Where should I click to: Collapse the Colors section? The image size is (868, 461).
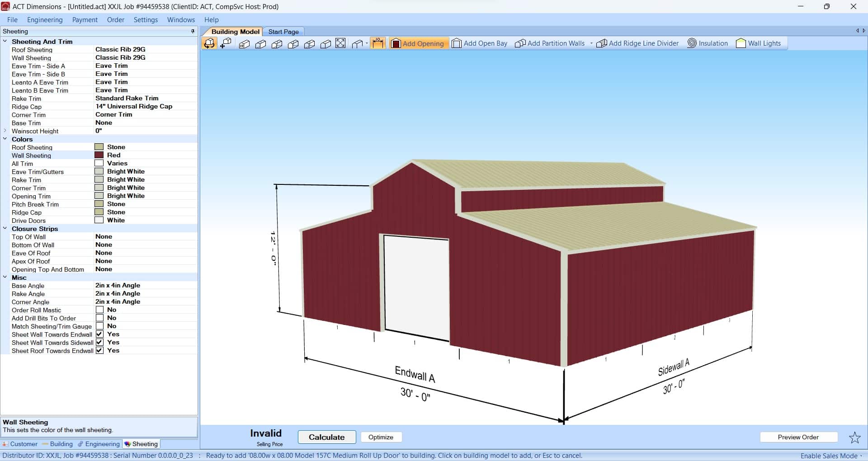(x=5, y=139)
